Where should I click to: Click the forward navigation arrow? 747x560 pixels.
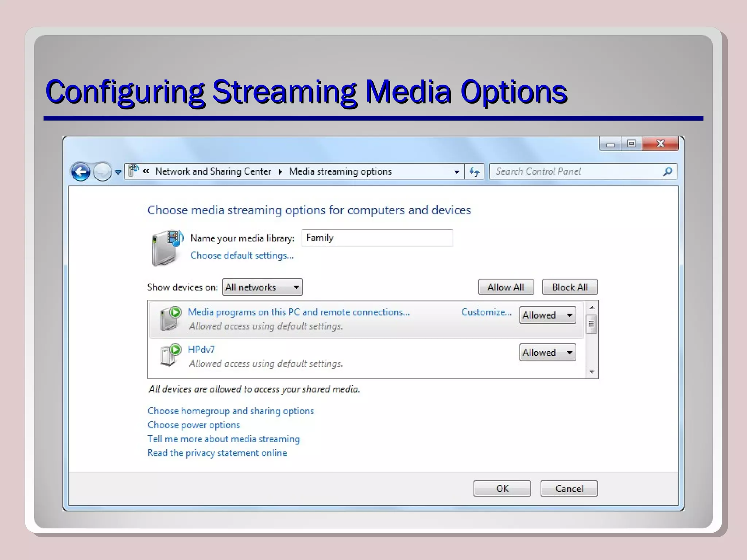(x=102, y=171)
